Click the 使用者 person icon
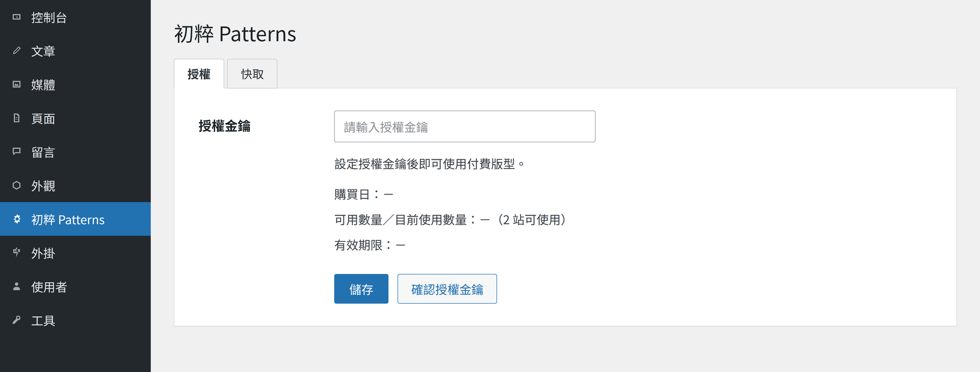Viewport: 980px width, 372px height. 17,287
